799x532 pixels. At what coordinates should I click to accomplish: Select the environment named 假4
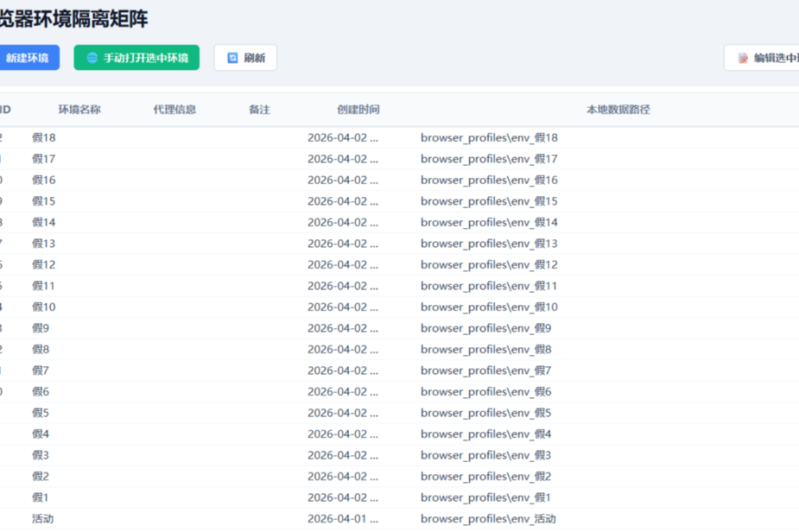(41, 434)
